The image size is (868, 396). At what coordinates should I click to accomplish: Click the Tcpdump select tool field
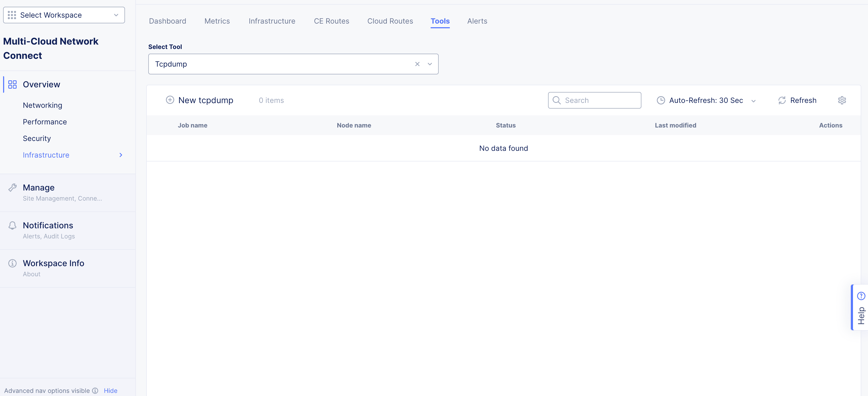293,64
